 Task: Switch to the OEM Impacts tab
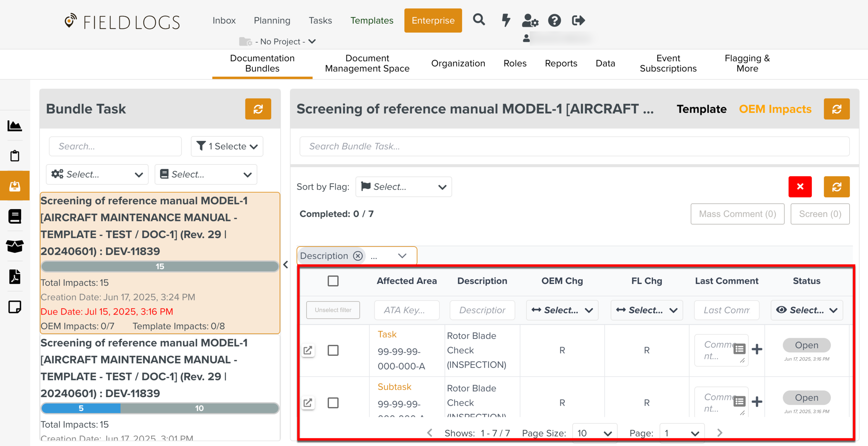click(x=775, y=109)
